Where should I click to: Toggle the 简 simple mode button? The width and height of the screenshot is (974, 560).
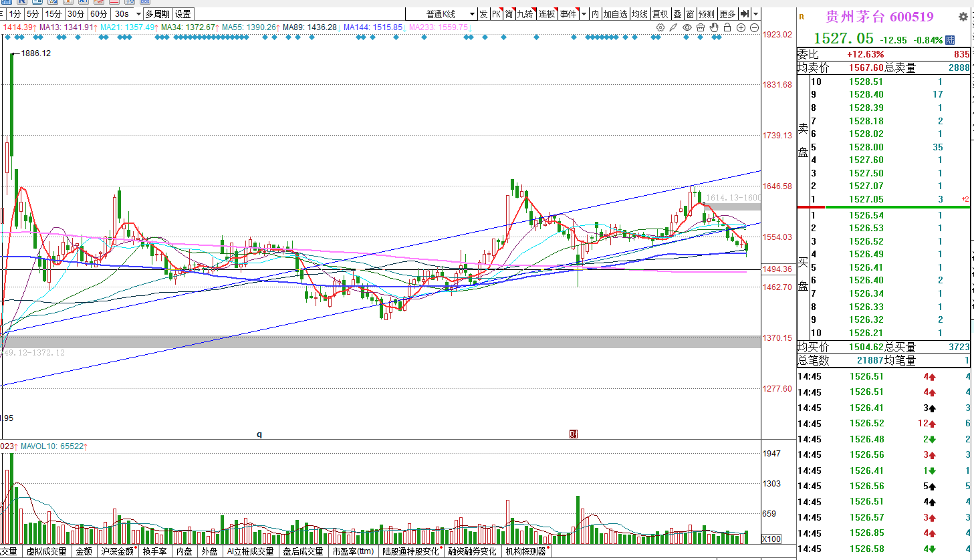click(x=509, y=13)
